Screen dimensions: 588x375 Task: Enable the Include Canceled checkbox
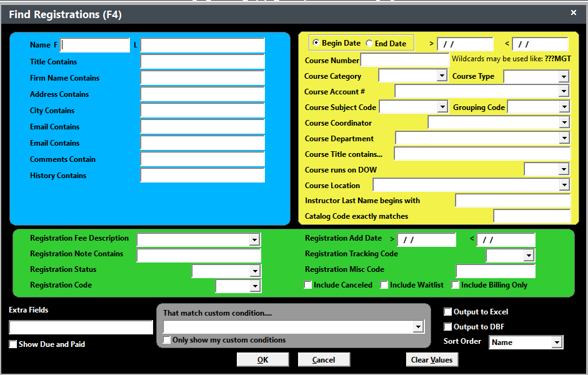tap(308, 285)
